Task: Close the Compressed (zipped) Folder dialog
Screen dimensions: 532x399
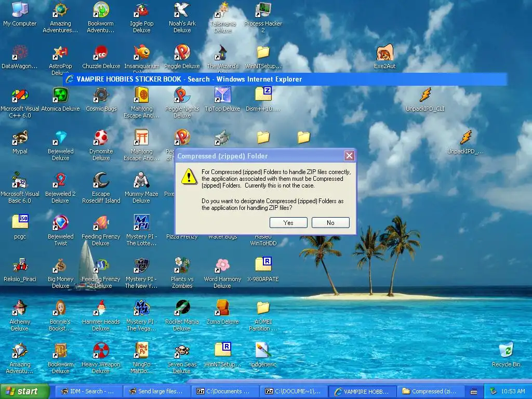Action: pyautogui.click(x=349, y=156)
